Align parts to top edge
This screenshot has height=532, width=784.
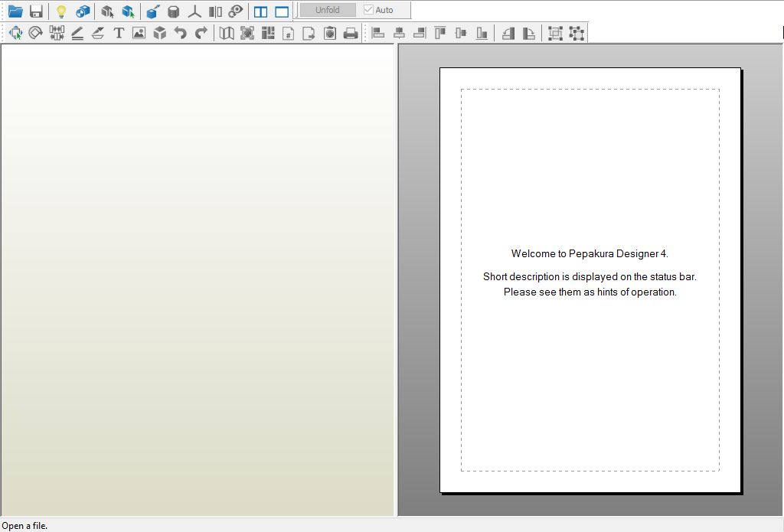440,33
